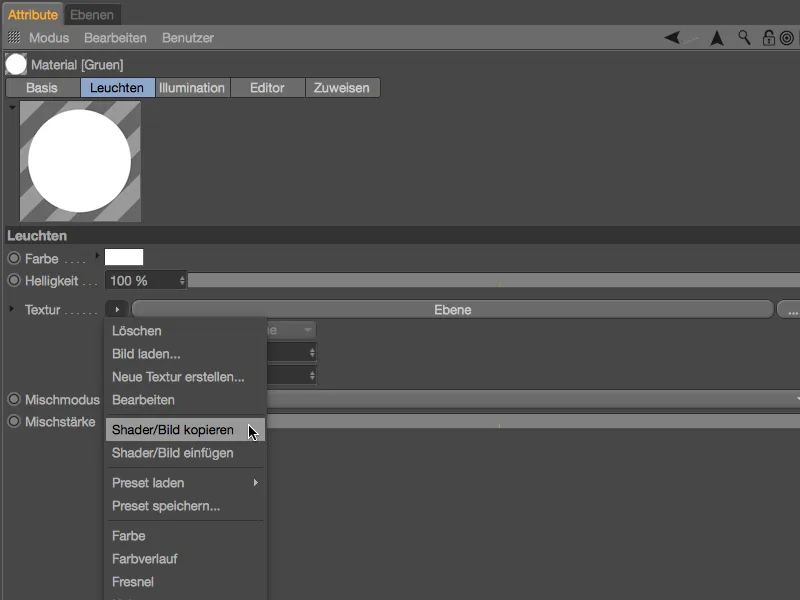800x600 pixels.
Task: Click the greyed forward arrow icon
Action: tap(690, 38)
